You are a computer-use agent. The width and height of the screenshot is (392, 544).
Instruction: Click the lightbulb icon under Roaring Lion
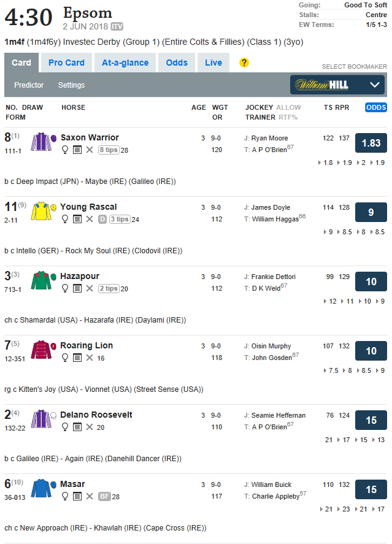click(65, 358)
